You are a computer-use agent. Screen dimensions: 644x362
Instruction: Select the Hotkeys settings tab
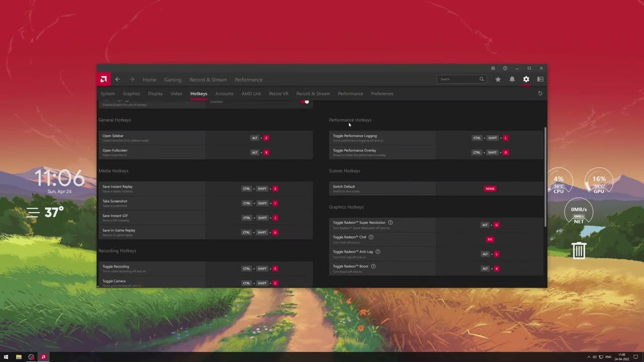click(199, 94)
